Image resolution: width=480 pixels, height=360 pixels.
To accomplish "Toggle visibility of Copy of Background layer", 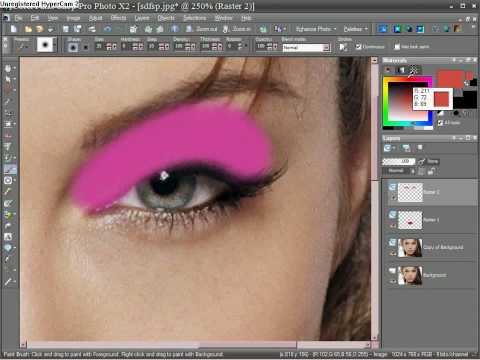I will (x=393, y=254).
